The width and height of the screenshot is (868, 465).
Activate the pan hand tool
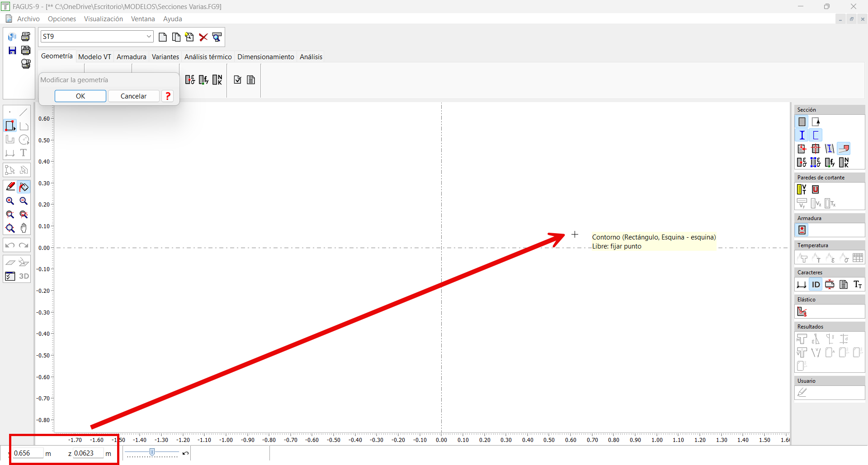point(24,228)
